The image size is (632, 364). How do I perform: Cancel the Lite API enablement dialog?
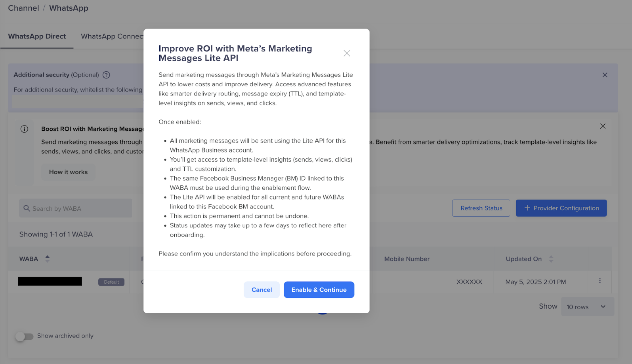tap(261, 290)
